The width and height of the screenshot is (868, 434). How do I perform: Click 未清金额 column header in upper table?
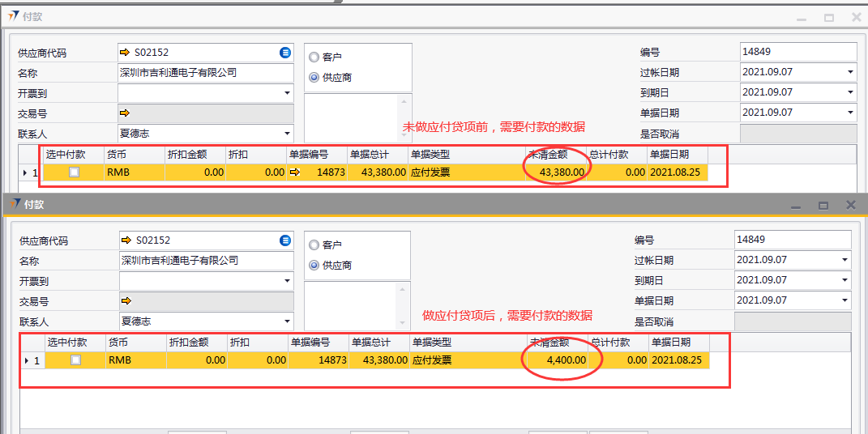pos(556,154)
